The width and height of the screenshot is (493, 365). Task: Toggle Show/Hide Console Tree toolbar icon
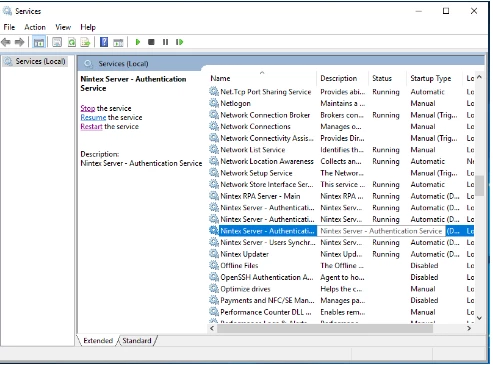(x=39, y=42)
